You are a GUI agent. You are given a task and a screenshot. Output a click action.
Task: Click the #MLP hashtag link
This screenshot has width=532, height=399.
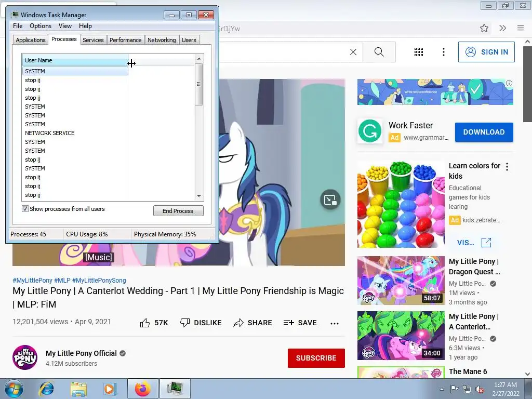point(62,280)
